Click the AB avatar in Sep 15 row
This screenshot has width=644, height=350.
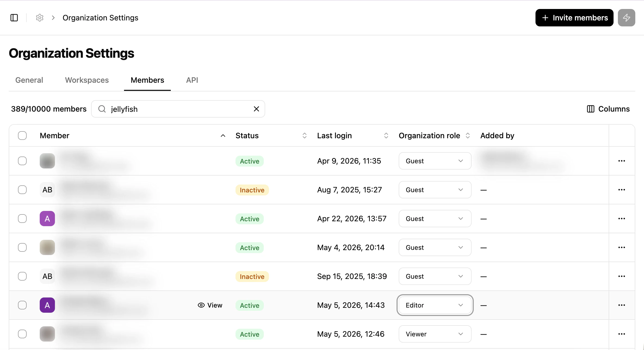tap(47, 276)
